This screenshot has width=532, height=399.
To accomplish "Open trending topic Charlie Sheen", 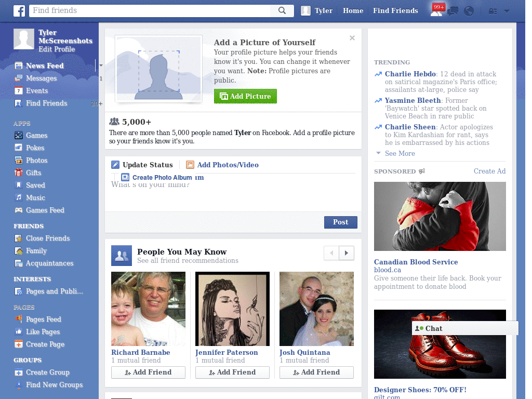I will click(410, 127).
